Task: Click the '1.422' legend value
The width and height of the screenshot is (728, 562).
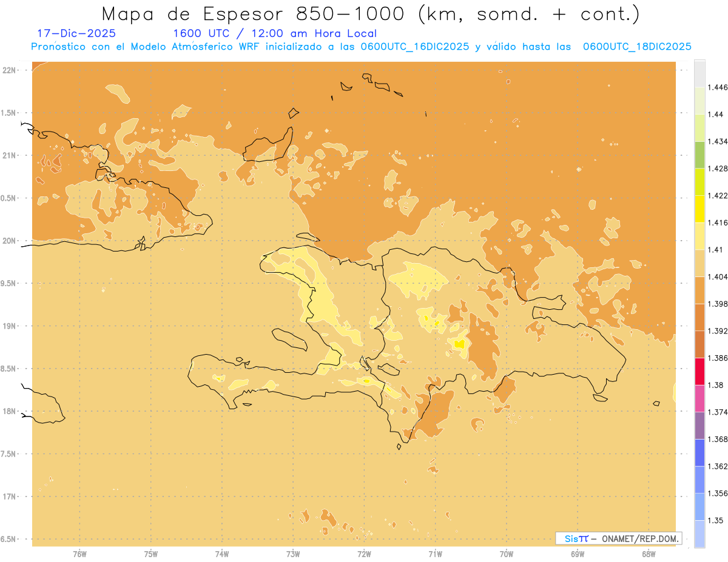Action: (718, 195)
